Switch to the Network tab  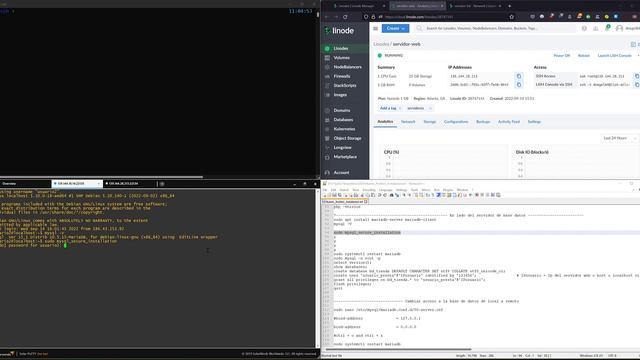[x=408, y=122]
